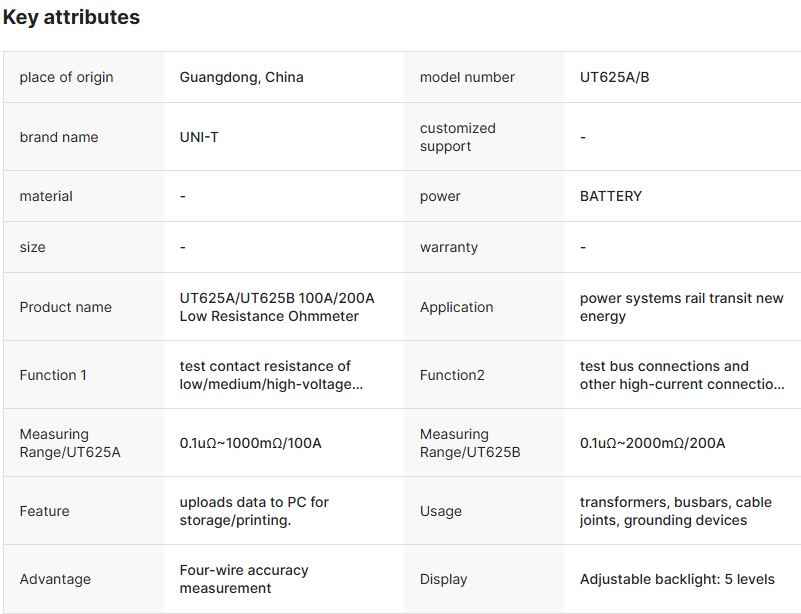The height and width of the screenshot is (614, 801).
Task: Select the Adjustable backlight: 5 levels text
Action: [x=677, y=579]
